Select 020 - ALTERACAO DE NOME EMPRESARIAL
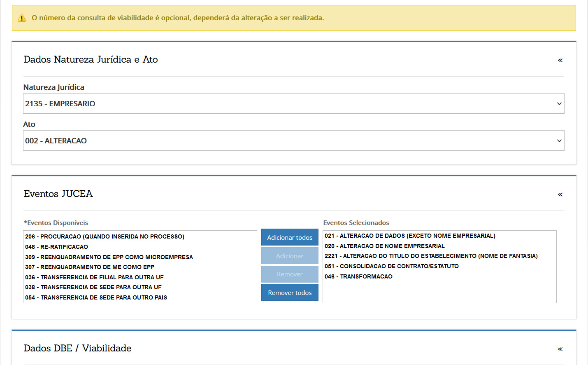The height and width of the screenshot is (365, 588). tap(439, 246)
